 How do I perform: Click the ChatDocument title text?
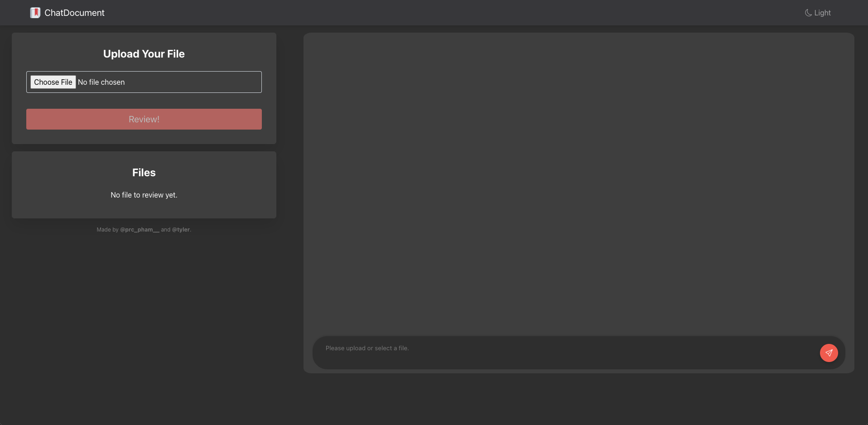(74, 13)
